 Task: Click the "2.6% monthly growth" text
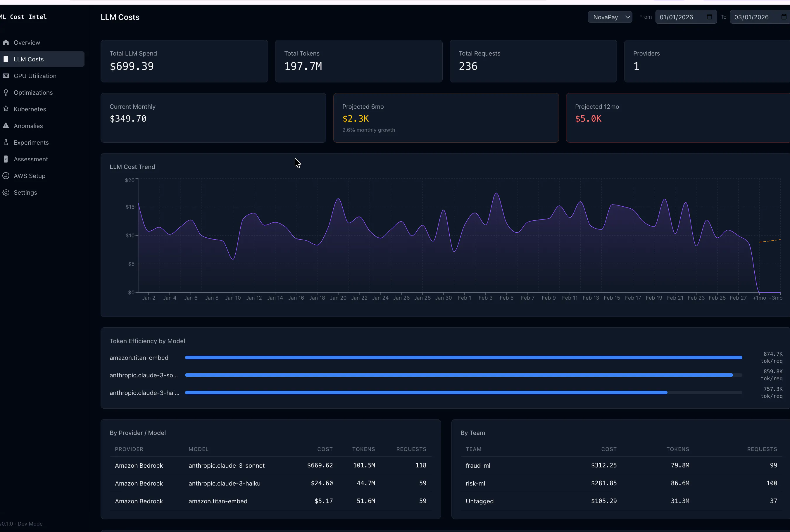(x=368, y=130)
